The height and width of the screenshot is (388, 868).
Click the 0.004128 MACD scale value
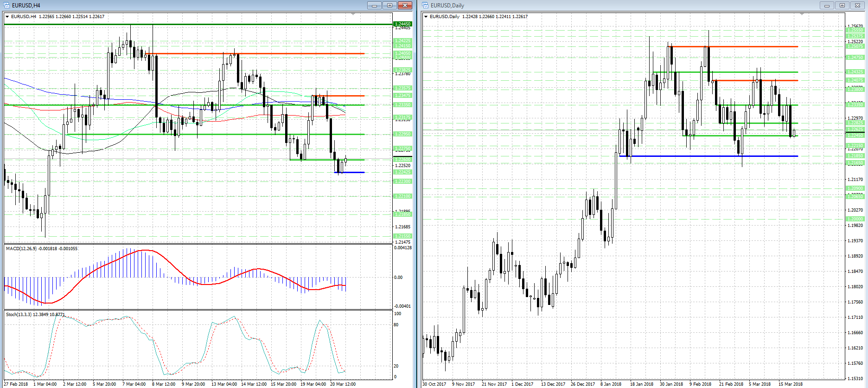click(x=403, y=248)
